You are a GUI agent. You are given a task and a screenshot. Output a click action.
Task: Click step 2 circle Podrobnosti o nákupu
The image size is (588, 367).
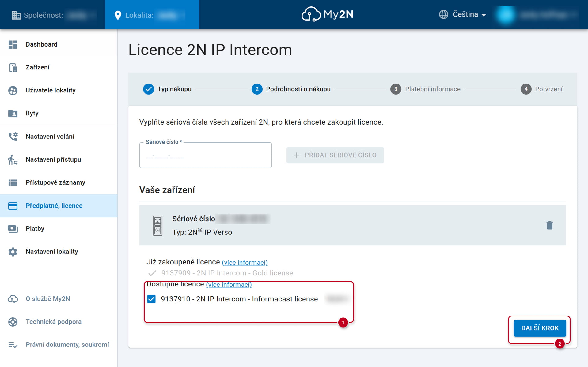pos(257,89)
